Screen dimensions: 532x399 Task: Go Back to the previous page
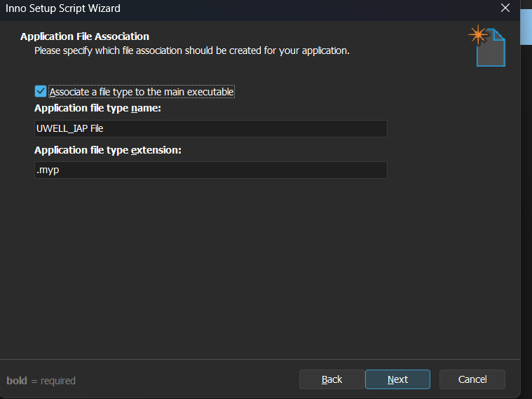tap(332, 379)
